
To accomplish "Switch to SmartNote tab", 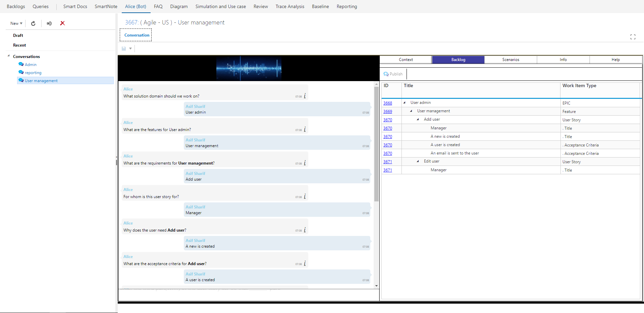I will [106, 6].
